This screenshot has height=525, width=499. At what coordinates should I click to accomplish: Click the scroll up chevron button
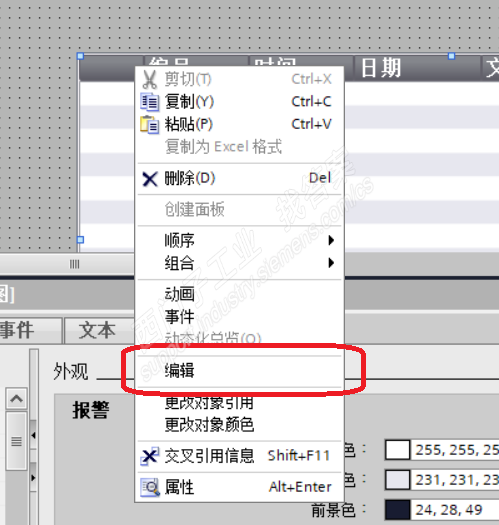(x=16, y=398)
